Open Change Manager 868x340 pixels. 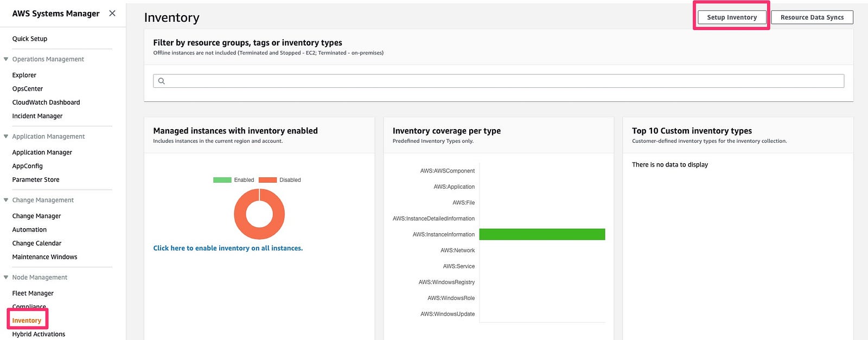click(37, 216)
